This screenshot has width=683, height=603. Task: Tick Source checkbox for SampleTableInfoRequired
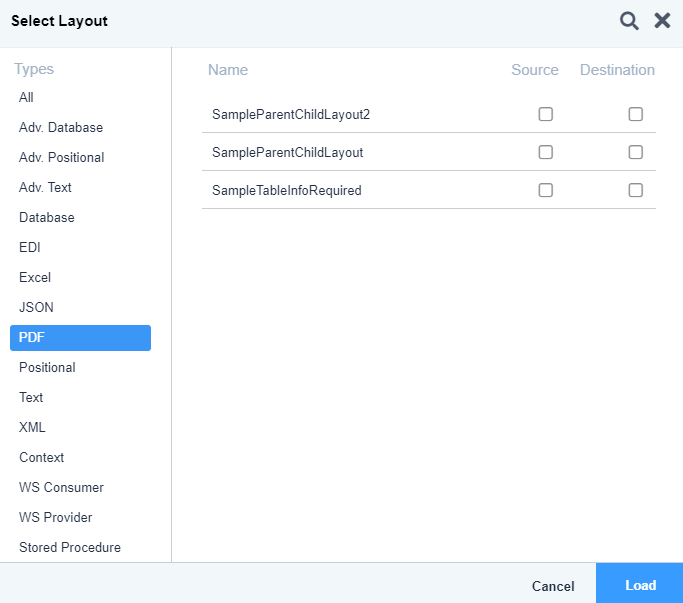545,190
